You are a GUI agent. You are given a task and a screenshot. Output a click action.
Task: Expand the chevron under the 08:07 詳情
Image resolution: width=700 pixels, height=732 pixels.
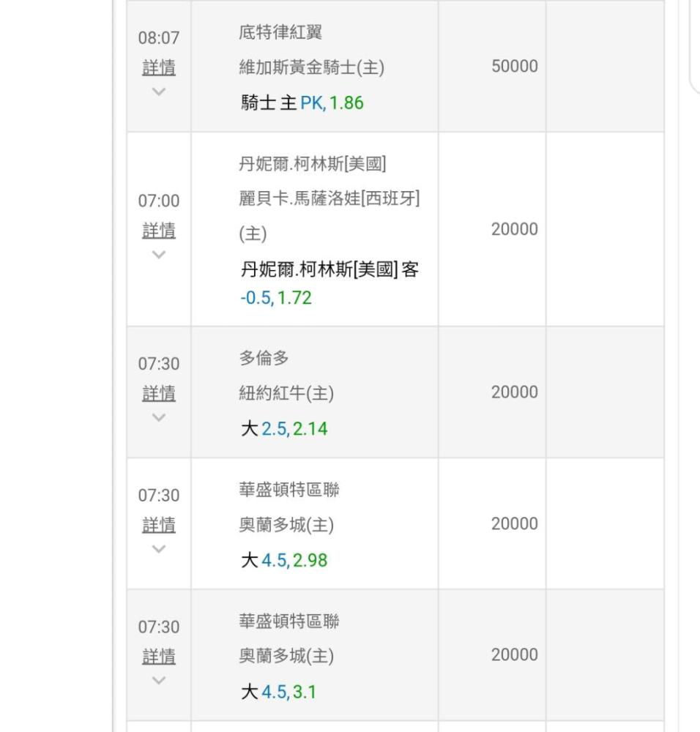point(159,91)
